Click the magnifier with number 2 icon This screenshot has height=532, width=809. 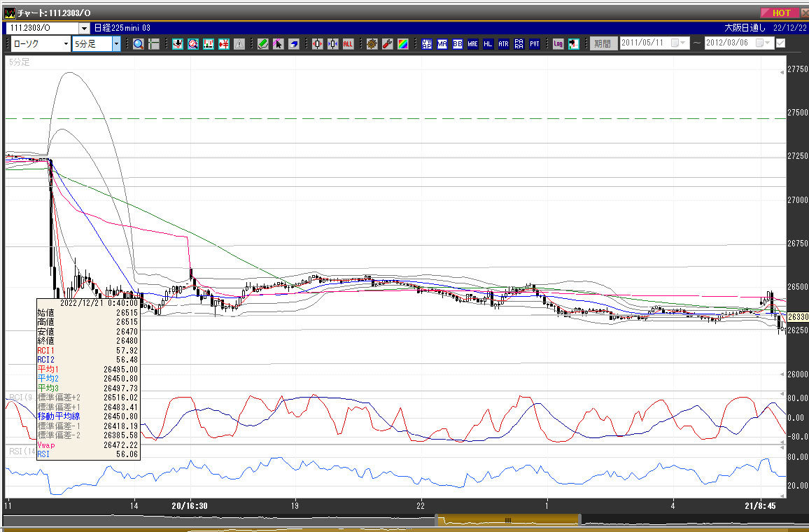tap(193, 44)
